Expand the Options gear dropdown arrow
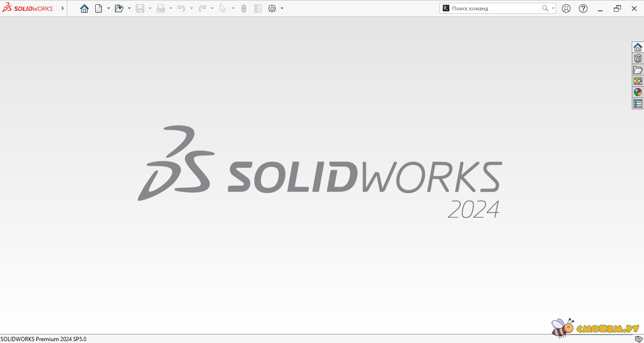The image size is (644, 343). tap(282, 8)
